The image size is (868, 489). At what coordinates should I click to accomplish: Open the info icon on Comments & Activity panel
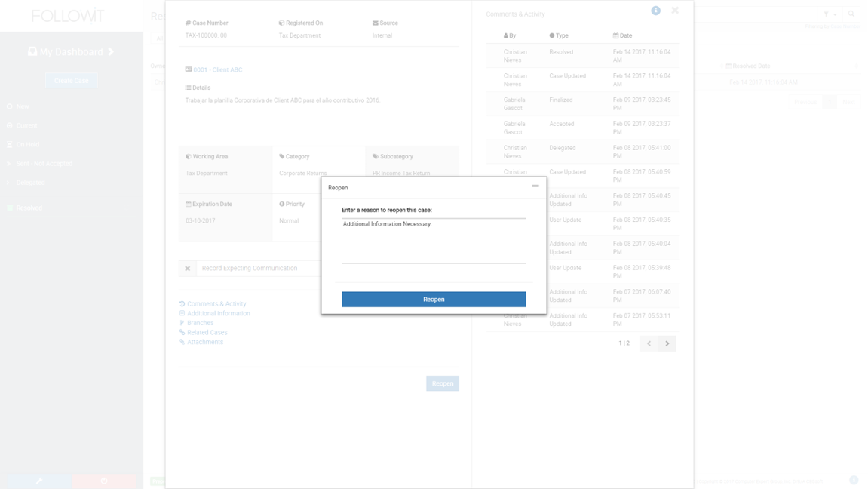[x=655, y=11]
